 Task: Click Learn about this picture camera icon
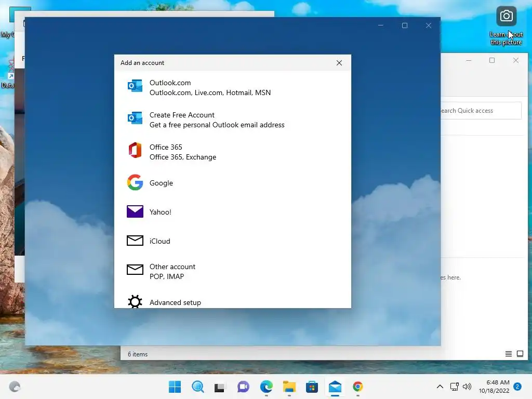click(x=506, y=16)
